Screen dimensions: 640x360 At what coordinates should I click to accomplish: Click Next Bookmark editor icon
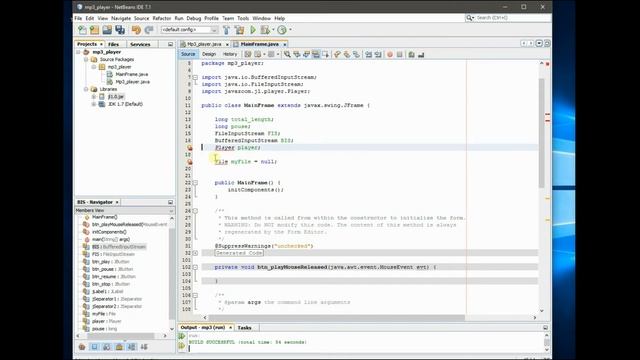tap(347, 54)
